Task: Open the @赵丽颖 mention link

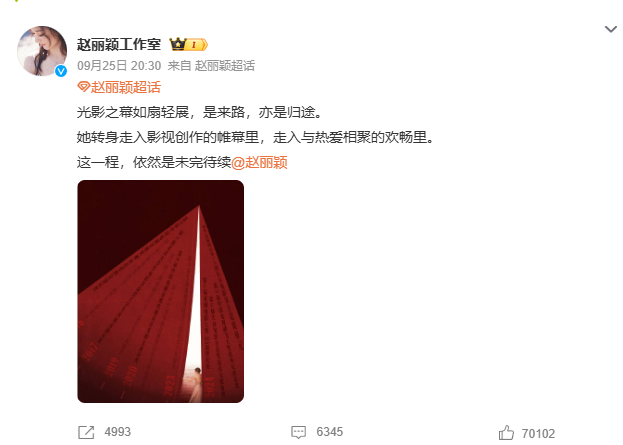Action: (x=259, y=162)
